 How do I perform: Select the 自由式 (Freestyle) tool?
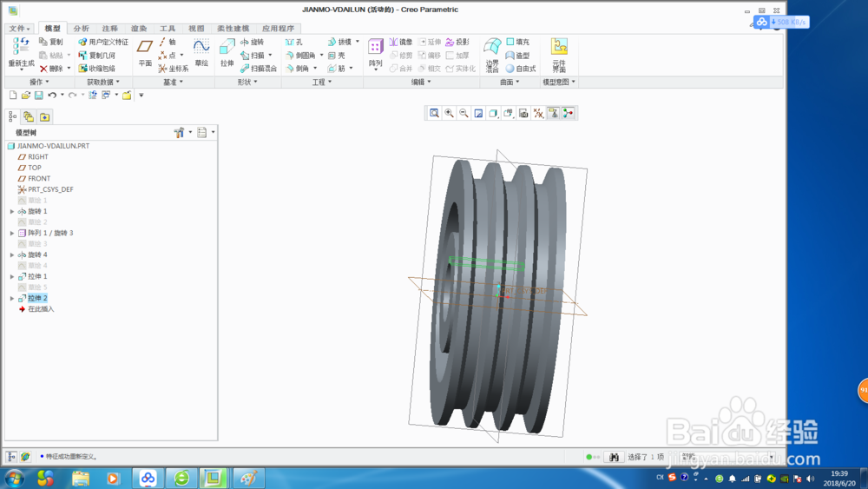(x=521, y=69)
